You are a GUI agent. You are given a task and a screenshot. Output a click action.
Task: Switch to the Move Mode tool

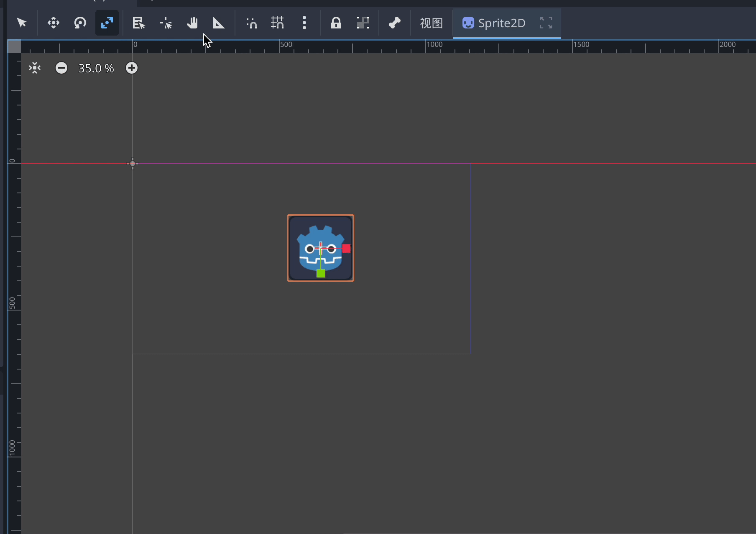point(54,23)
